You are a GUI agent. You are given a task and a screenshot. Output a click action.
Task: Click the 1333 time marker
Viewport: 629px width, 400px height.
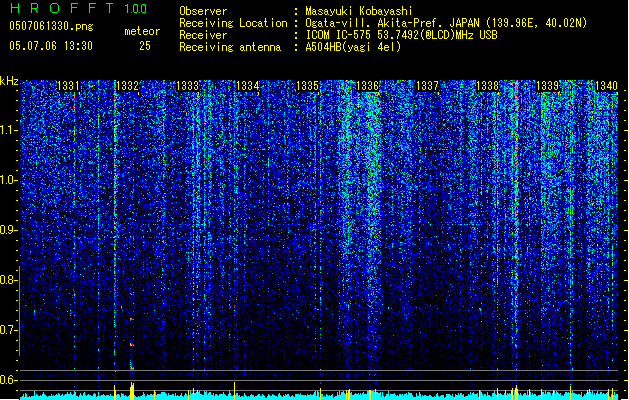[187, 86]
